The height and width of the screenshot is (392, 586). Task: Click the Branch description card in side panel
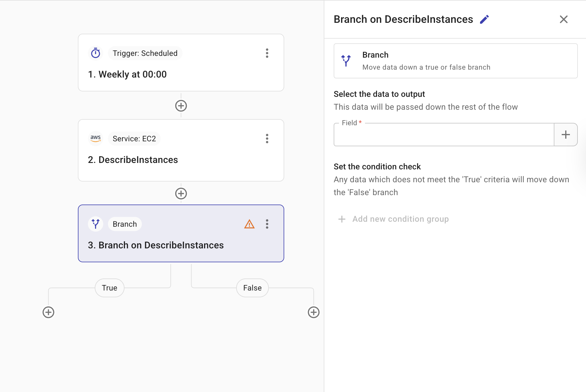(x=455, y=61)
